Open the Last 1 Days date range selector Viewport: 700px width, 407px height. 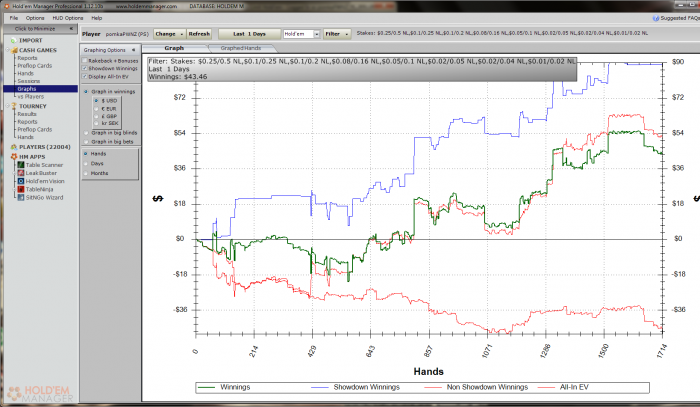click(249, 34)
